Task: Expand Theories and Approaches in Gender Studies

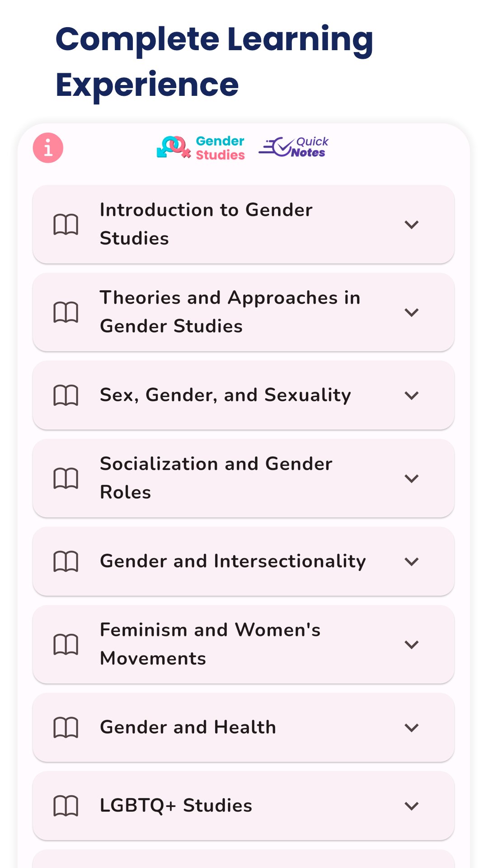Action: 412,311
